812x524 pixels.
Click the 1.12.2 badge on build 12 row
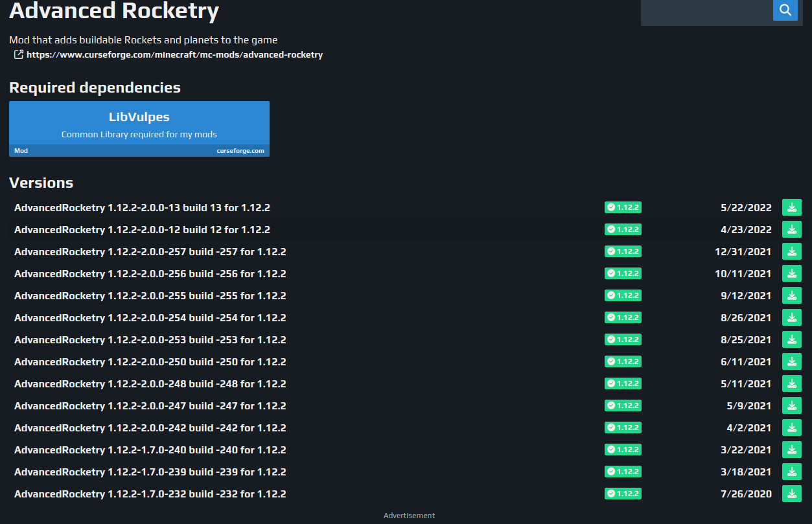(623, 229)
